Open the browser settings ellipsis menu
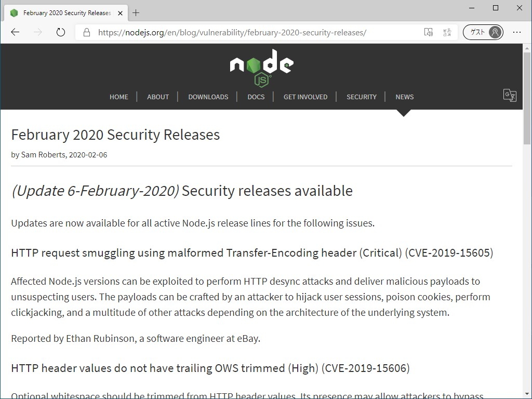 point(516,32)
